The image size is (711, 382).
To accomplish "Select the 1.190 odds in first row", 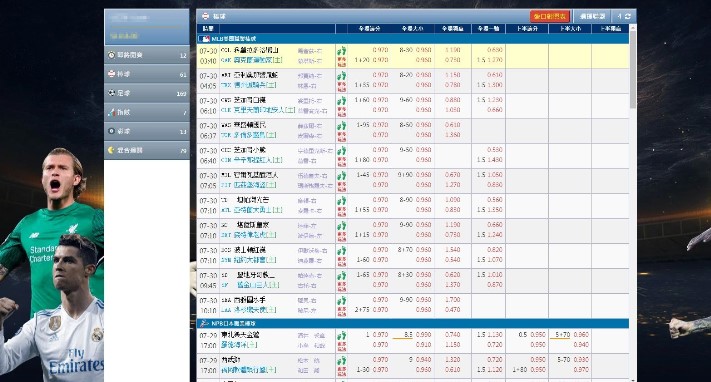I will pos(453,50).
